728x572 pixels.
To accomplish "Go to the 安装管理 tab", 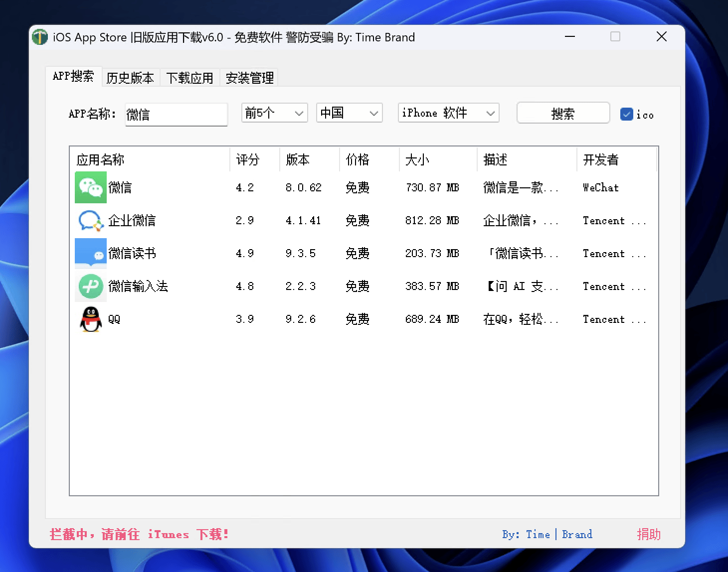I will click(249, 78).
